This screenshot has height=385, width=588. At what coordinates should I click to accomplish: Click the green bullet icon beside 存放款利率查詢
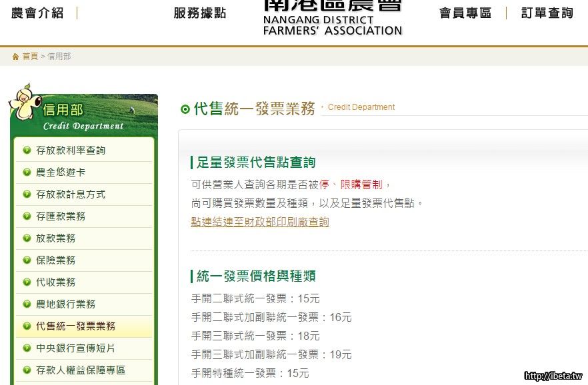click(27, 150)
